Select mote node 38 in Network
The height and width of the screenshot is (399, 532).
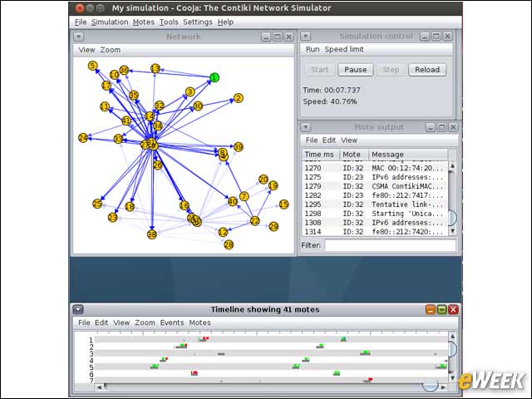(x=152, y=234)
